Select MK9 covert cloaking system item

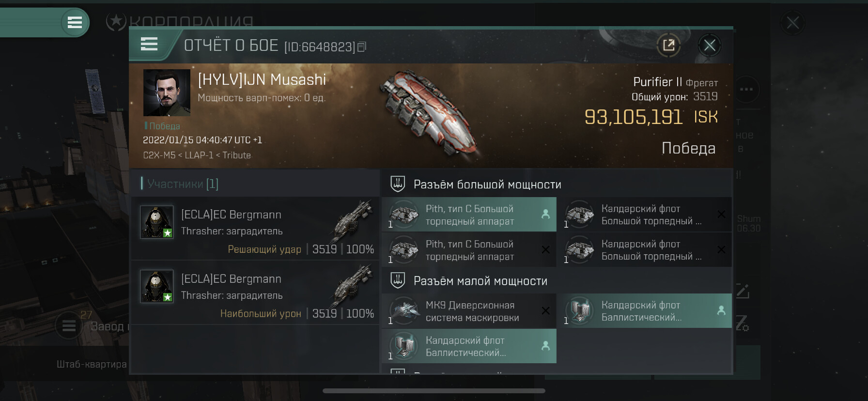click(x=469, y=311)
